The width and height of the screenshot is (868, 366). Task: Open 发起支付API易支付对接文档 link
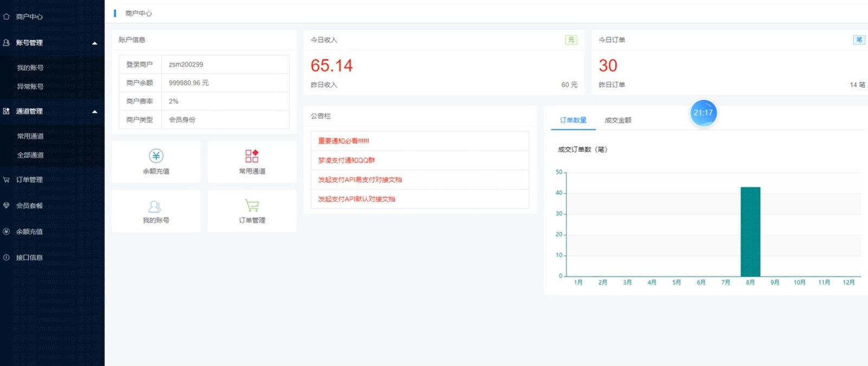[x=360, y=180]
